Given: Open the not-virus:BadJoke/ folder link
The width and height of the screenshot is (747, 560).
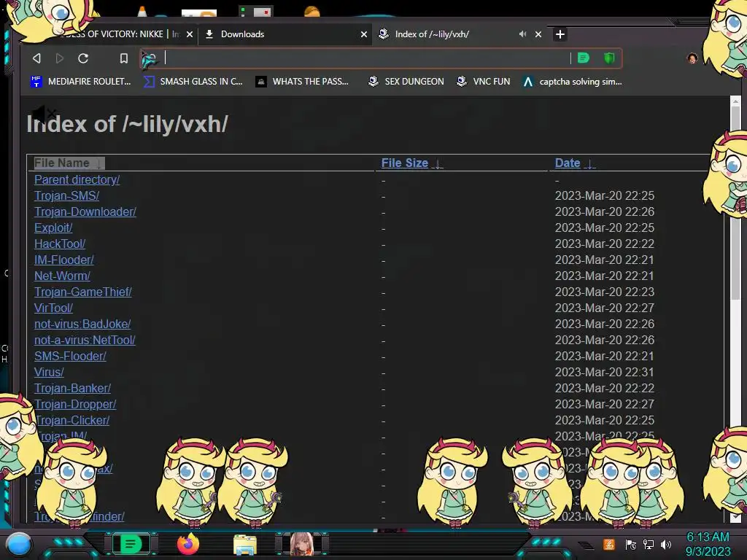Looking at the screenshot, I should (x=82, y=324).
